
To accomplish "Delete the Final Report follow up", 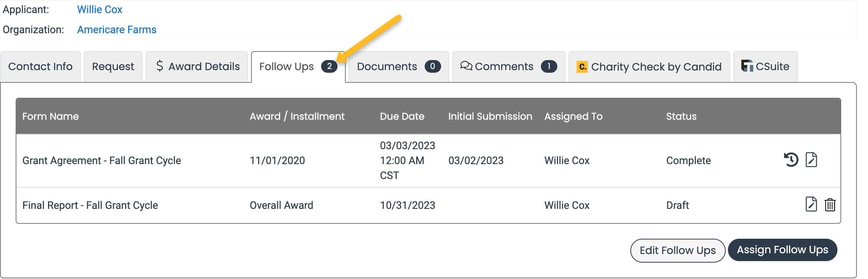I will coord(830,205).
